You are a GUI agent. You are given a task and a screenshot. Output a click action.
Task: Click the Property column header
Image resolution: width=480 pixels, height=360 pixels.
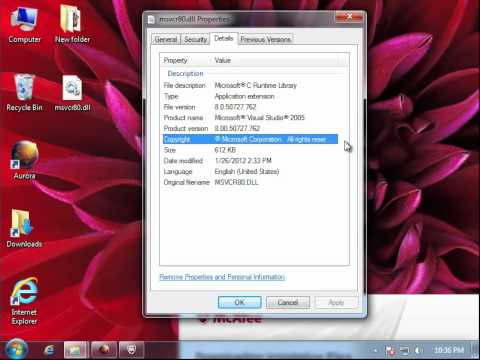pyautogui.click(x=186, y=60)
